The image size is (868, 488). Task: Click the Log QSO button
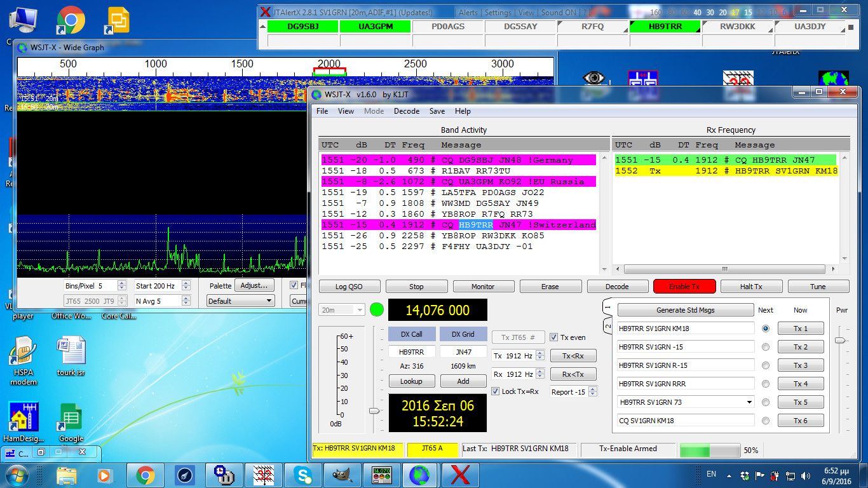pyautogui.click(x=349, y=286)
